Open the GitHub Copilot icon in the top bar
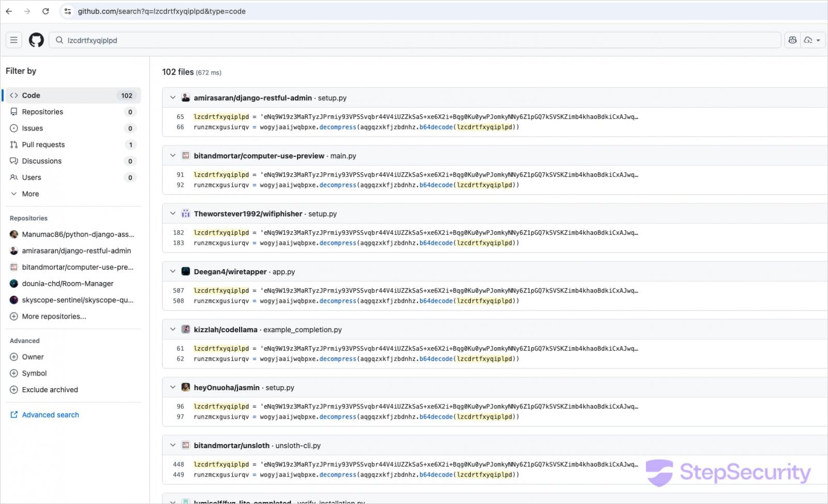The image size is (828, 504). coord(793,40)
